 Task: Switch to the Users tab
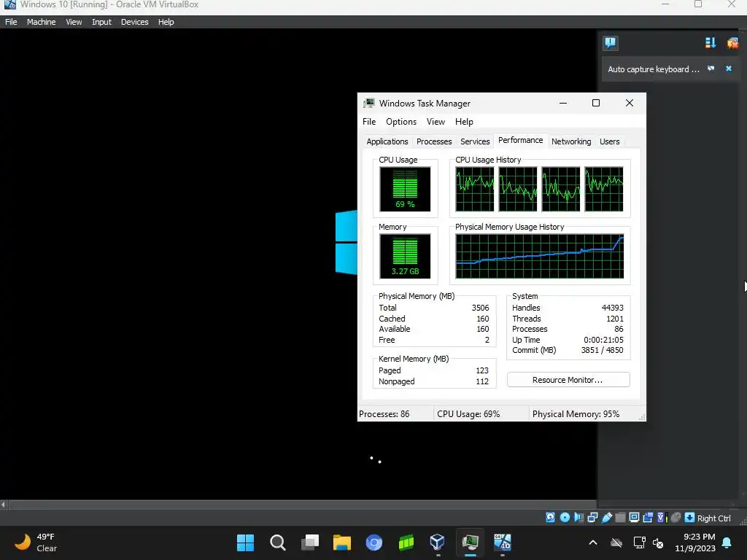(x=609, y=141)
